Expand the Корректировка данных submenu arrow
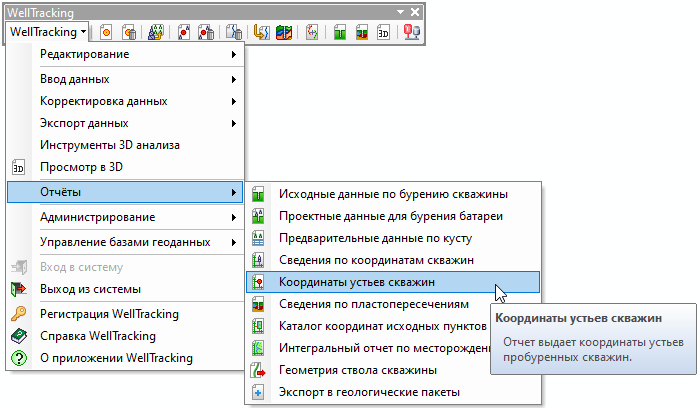 [x=233, y=101]
